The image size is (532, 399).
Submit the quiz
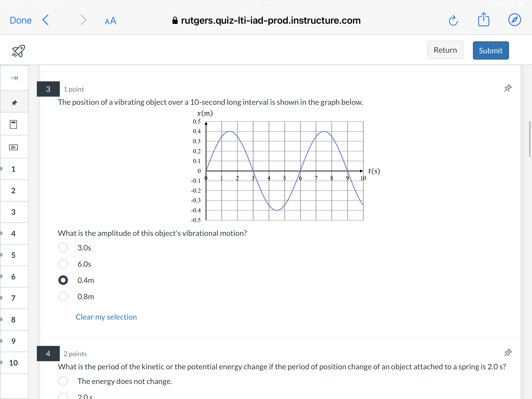click(491, 50)
